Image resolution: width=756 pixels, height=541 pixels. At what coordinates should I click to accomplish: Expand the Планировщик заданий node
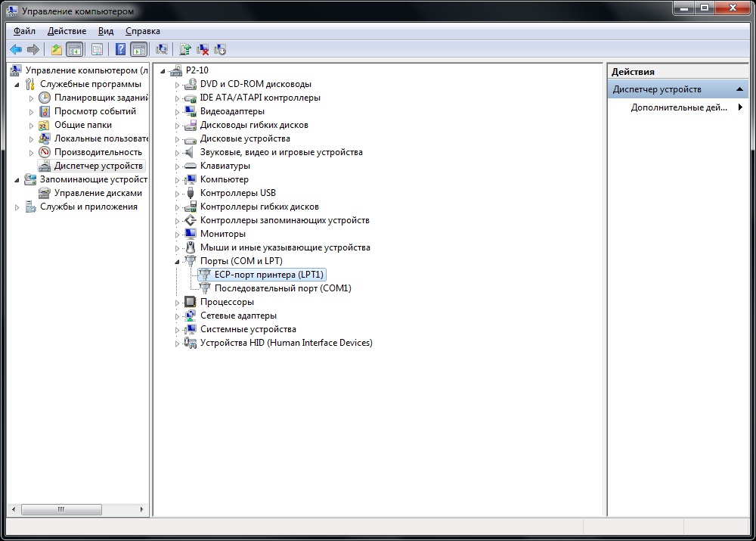pos(31,98)
